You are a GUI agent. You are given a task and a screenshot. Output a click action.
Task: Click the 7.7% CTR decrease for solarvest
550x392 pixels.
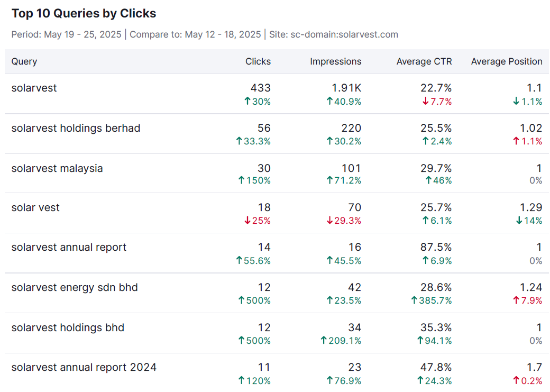[x=437, y=102]
